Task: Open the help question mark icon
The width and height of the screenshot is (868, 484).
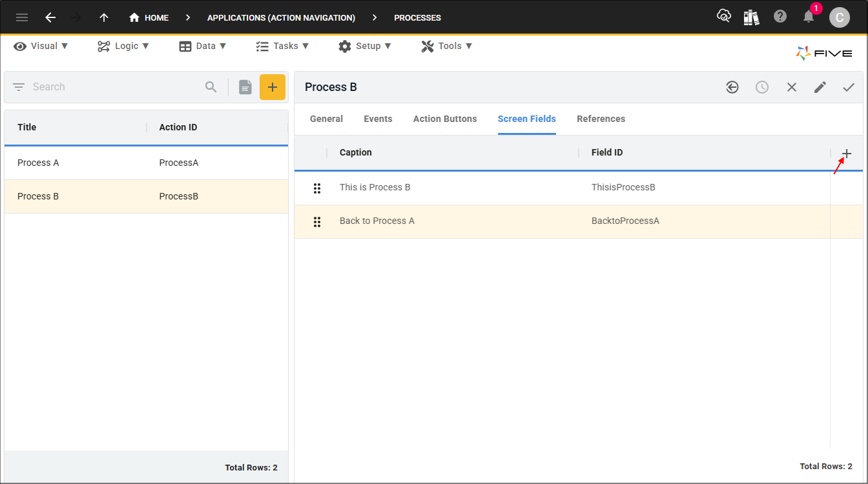Action: point(780,17)
